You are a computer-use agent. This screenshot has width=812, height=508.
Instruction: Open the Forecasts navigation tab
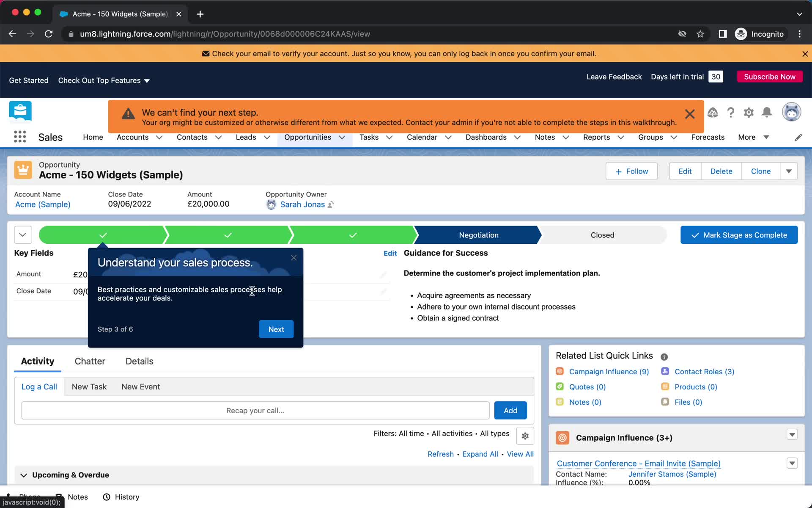pyautogui.click(x=708, y=137)
